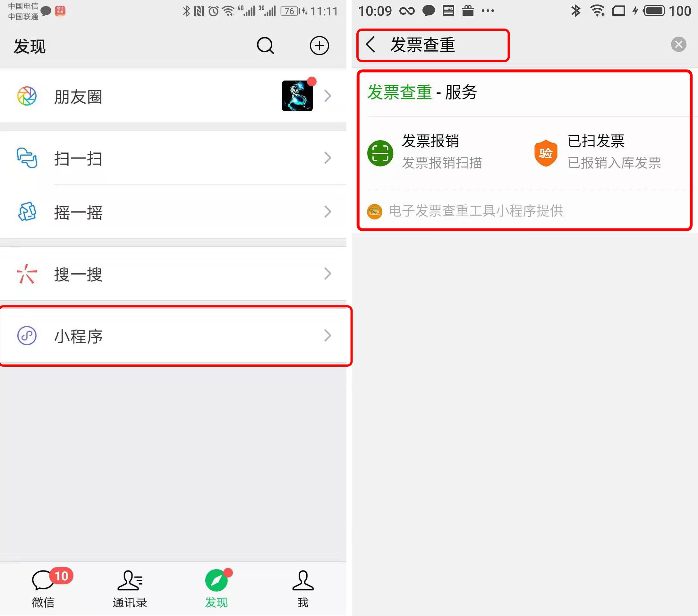Viewport: 698px width, 616px height.
Task: Expand the 摇一摇 row chevron
Action: coord(328,212)
